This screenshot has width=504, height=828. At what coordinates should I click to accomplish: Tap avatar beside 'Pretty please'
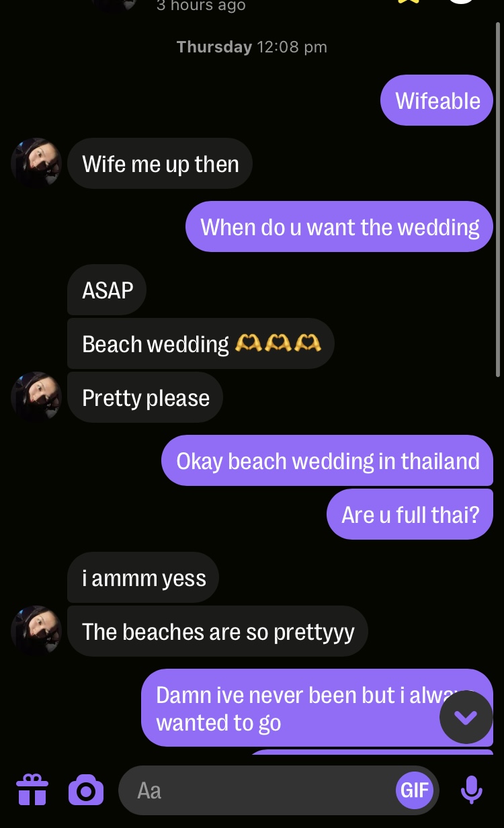click(36, 397)
